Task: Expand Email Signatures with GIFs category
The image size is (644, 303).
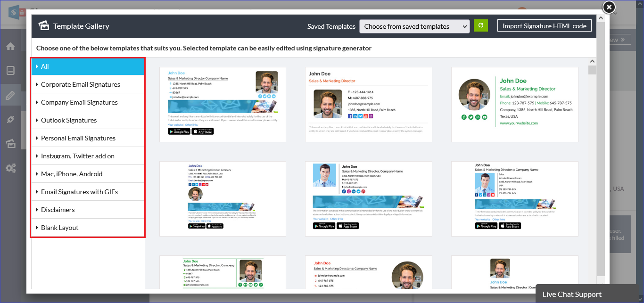Action: tap(79, 192)
